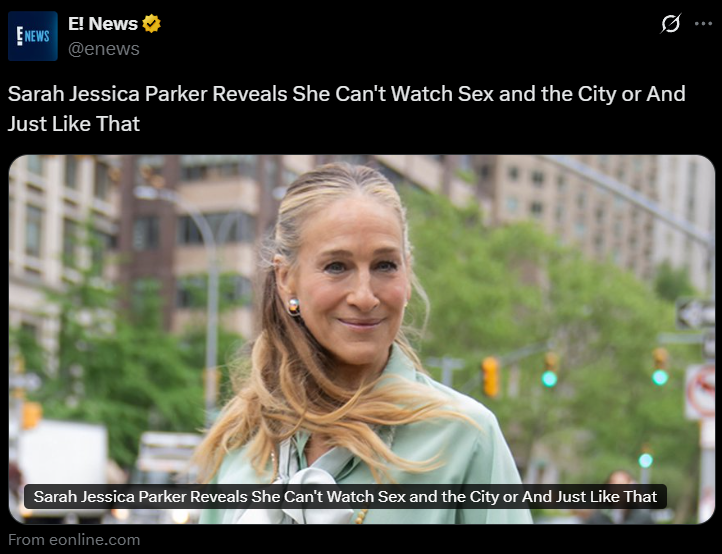The image size is (722, 554).
Task: Follow the "From eonline.com" source link
Action: [74, 539]
